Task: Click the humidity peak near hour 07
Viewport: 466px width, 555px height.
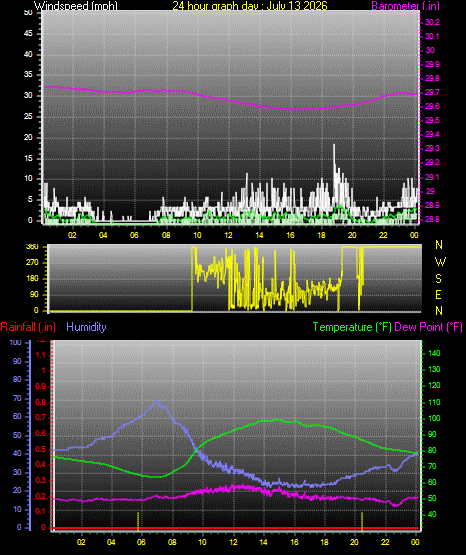Action: click(156, 401)
